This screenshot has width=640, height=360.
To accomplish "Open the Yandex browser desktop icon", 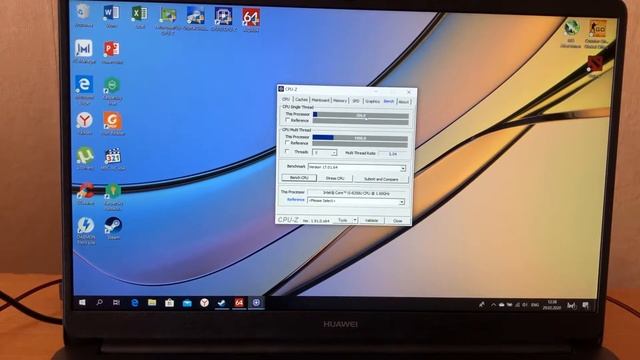I will 84,122.
